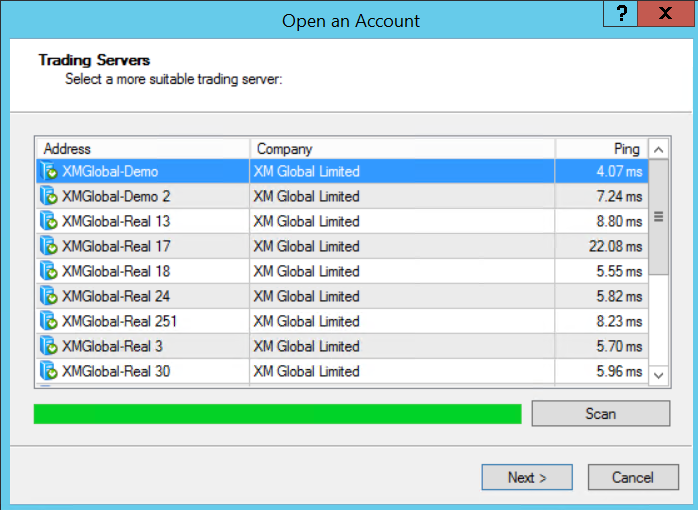Click XM Global Limited in XMGlobal-Real 30 row

pos(307,371)
